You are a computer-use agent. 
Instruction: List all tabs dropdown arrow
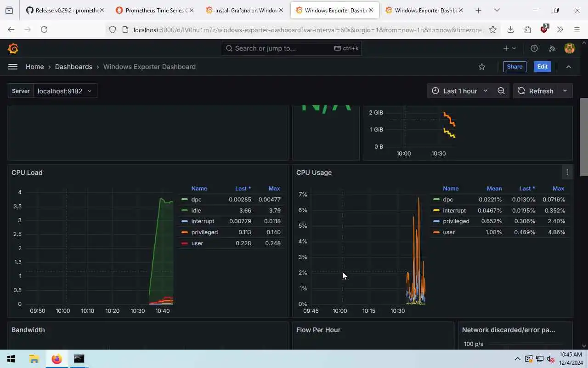tap(497, 10)
